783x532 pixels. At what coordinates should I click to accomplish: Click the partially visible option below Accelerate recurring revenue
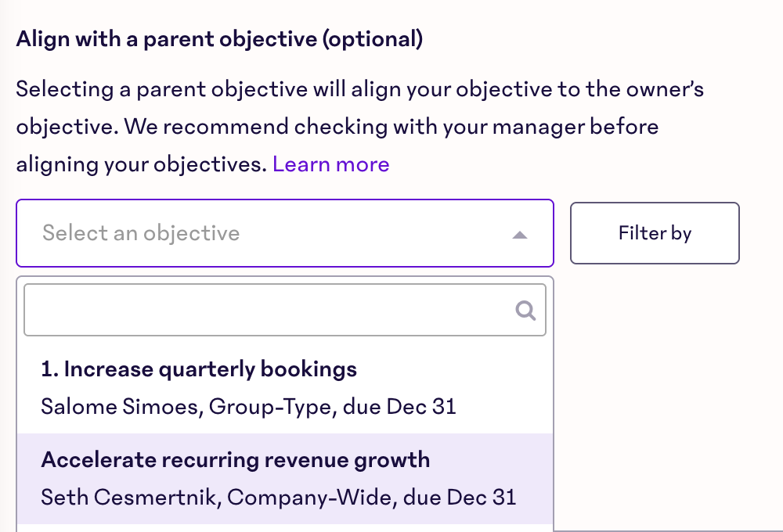tap(284, 528)
